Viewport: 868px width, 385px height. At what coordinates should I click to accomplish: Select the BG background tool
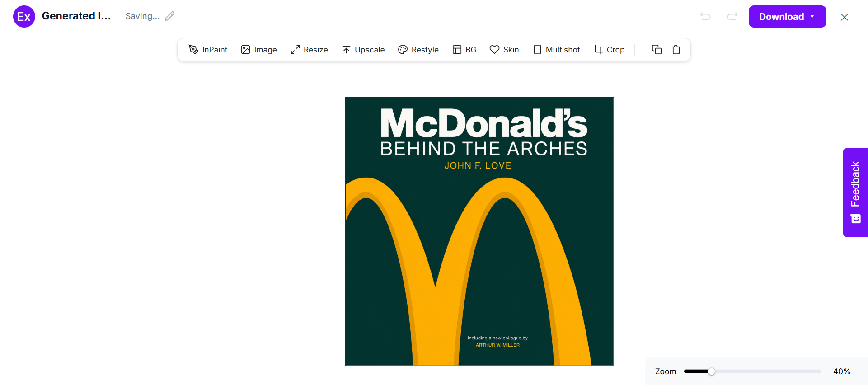pyautogui.click(x=464, y=50)
